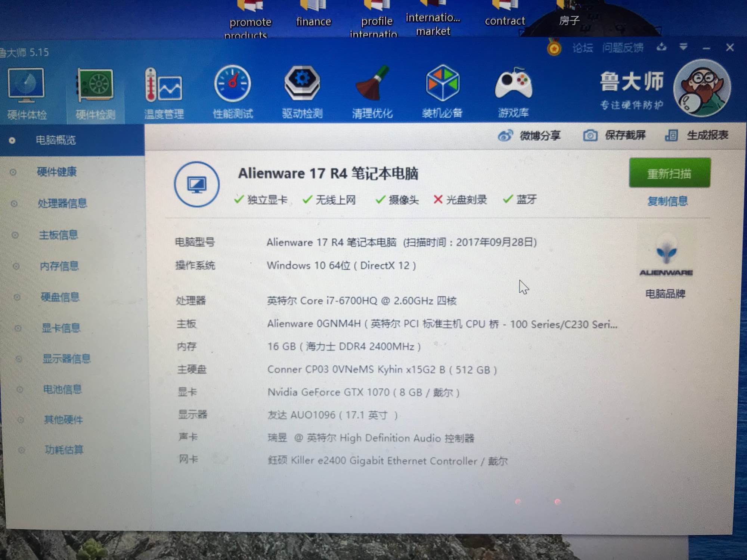Viewport: 747px width, 560px height.
Task: Click the green 重新扫描 button
Action: pos(669,173)
